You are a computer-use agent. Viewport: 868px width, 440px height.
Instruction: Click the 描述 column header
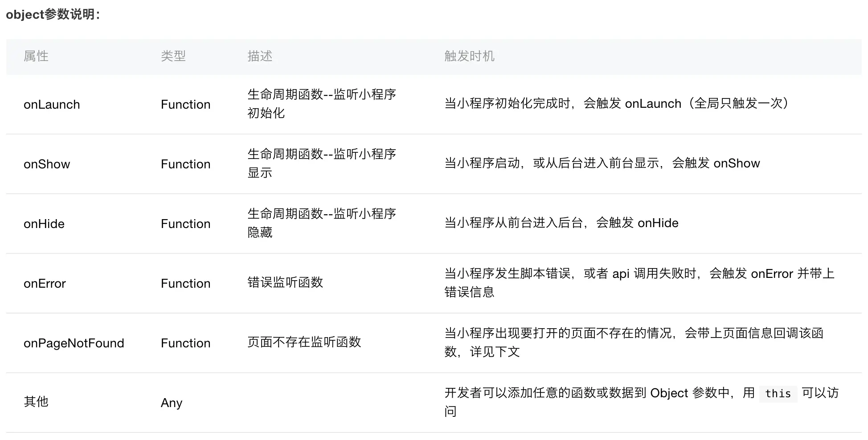click(x=260, y=56)
